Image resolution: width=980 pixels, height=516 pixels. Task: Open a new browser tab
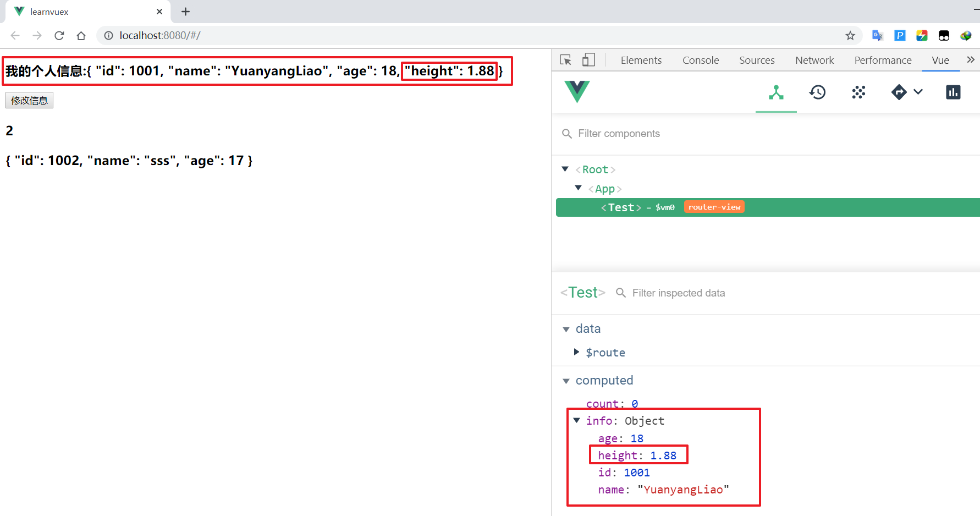coord(185,12)
